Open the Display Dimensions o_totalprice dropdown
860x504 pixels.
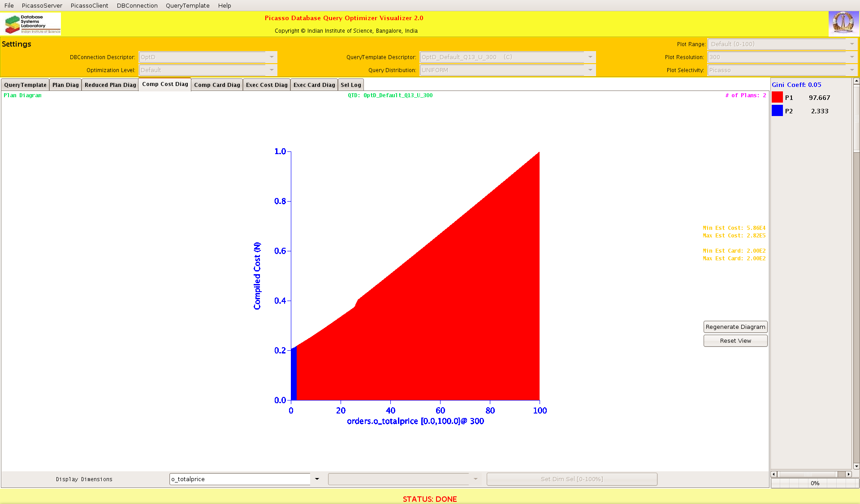pos(317,479)
